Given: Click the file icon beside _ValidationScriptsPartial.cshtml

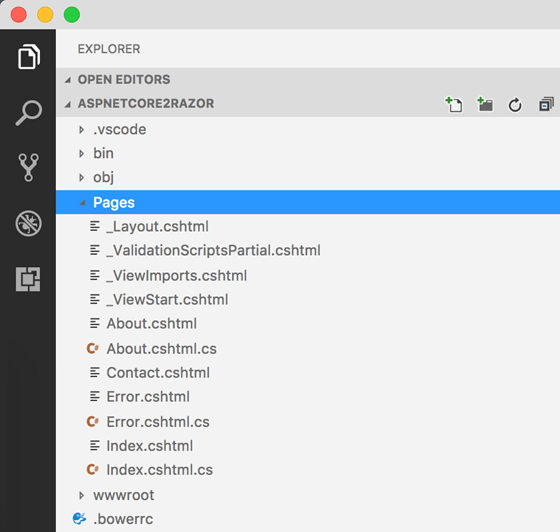Looking at the screenshot, I should pyautogui.click(x=95, y=250).
